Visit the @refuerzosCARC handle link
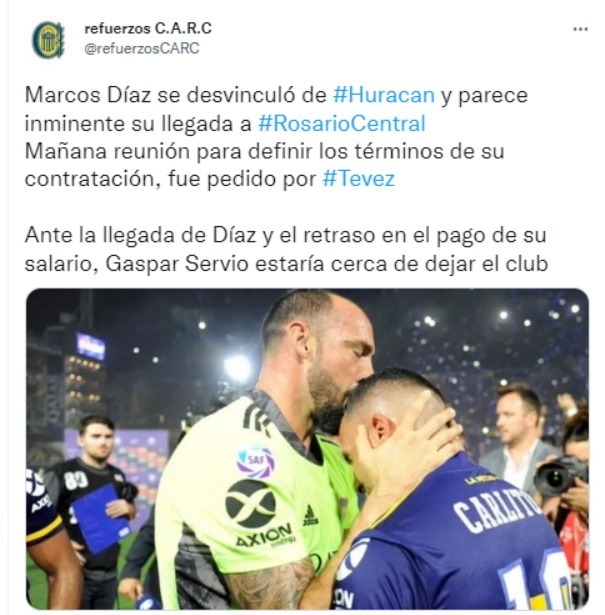605x615 pixels. (x=142, y=48)
